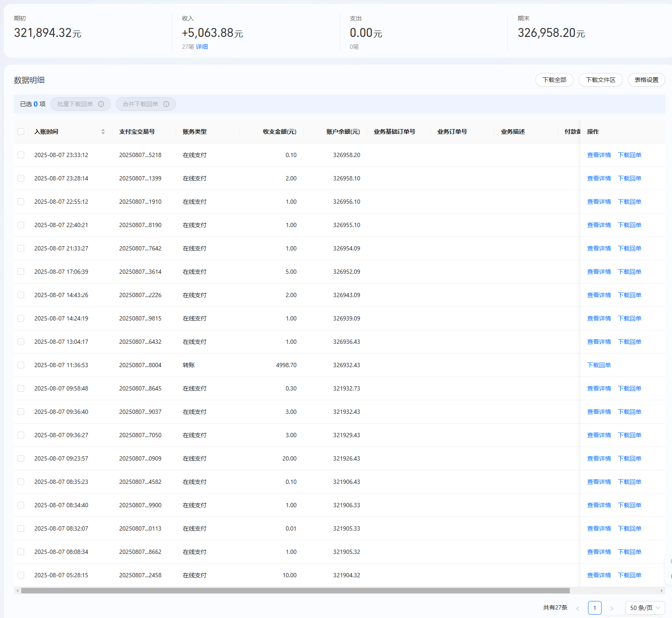The height and width of the screenshot is (618, 672).
Task: Click the horizontal scrollbar right arrow
Action: point(661,590)
